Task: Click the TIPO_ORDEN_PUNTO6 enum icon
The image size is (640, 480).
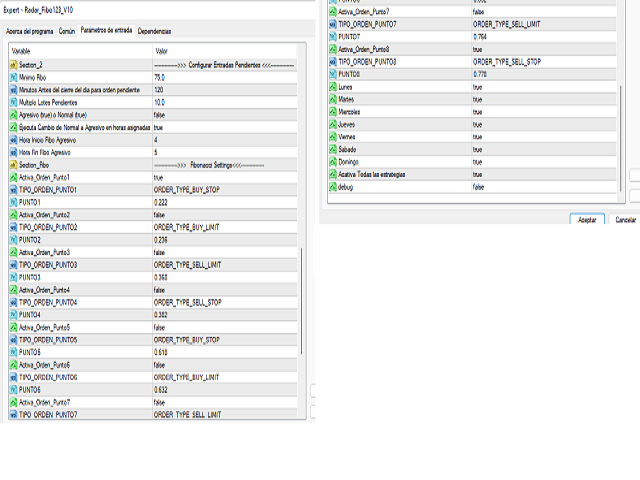Action: coord(13,378)
